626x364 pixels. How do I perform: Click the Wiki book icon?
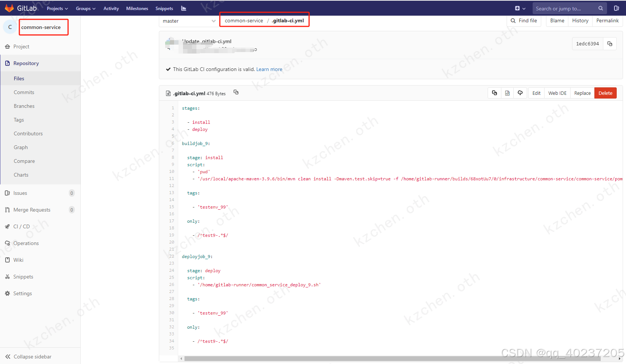tap(7, 260)
